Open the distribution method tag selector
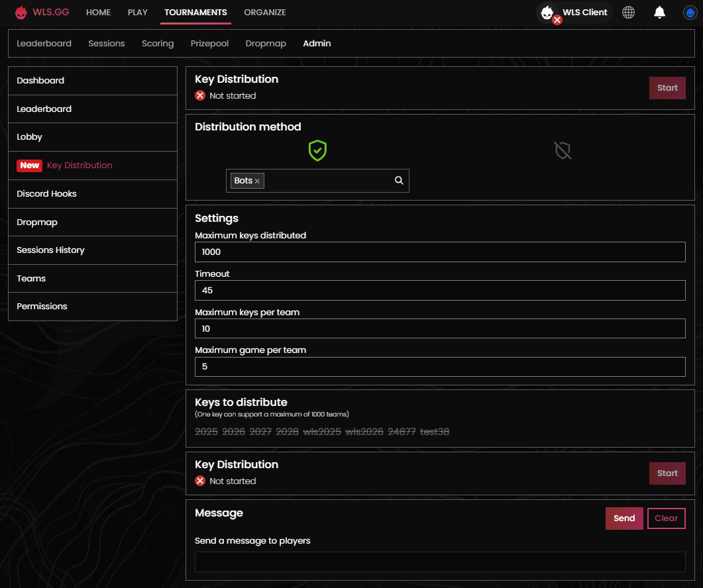The height and width of the screenshot is (588, 703). (x=328, y=181)
